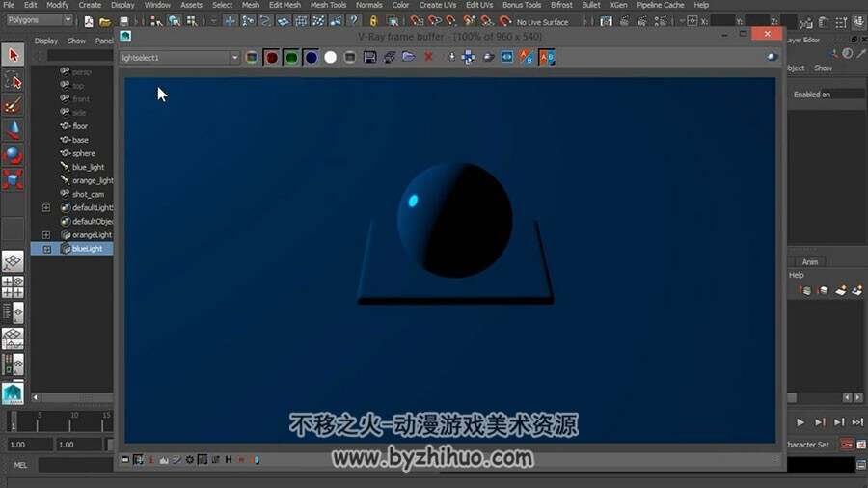Viewport: 868px width, 488px height.
Task: Open the Polygons menu set dropdown
Action: pos(39,20)
